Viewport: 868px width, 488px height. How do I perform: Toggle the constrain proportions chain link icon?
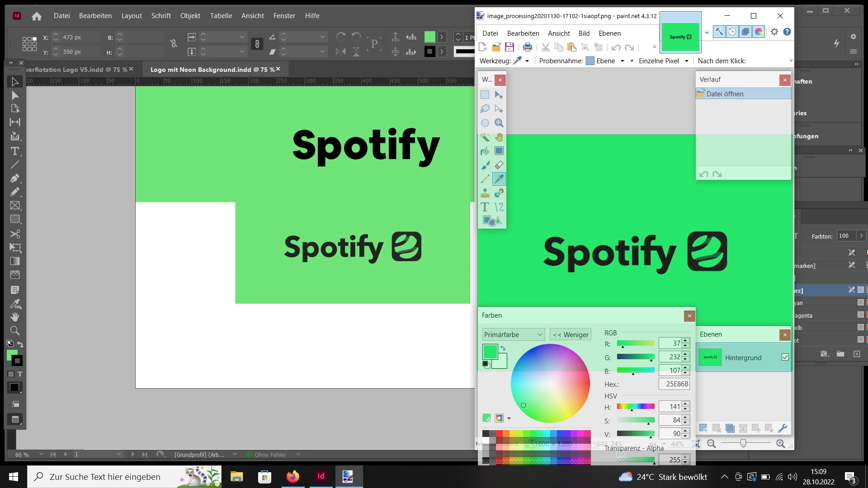[173, 43]
